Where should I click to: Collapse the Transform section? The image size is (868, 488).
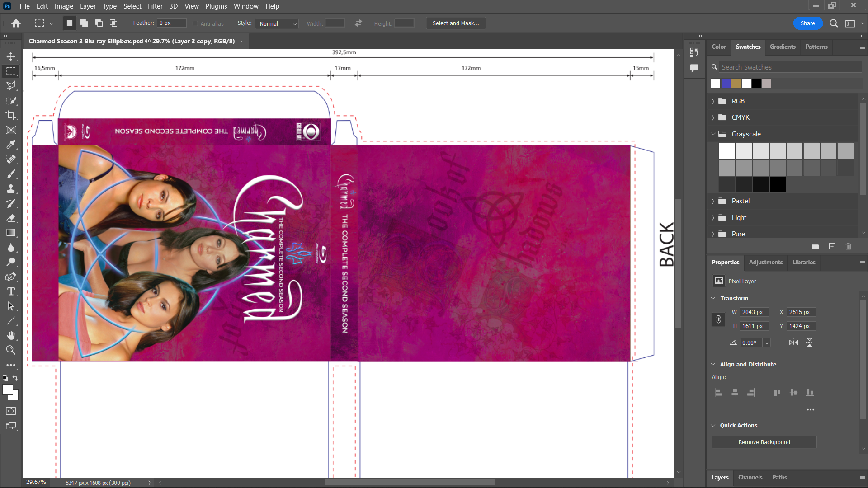[x=713, y=298]
